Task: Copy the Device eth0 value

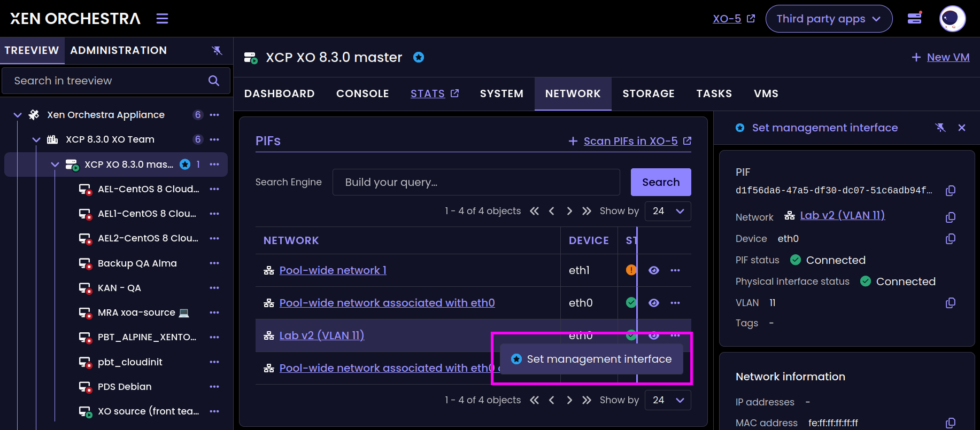Action: click(951, 239)
